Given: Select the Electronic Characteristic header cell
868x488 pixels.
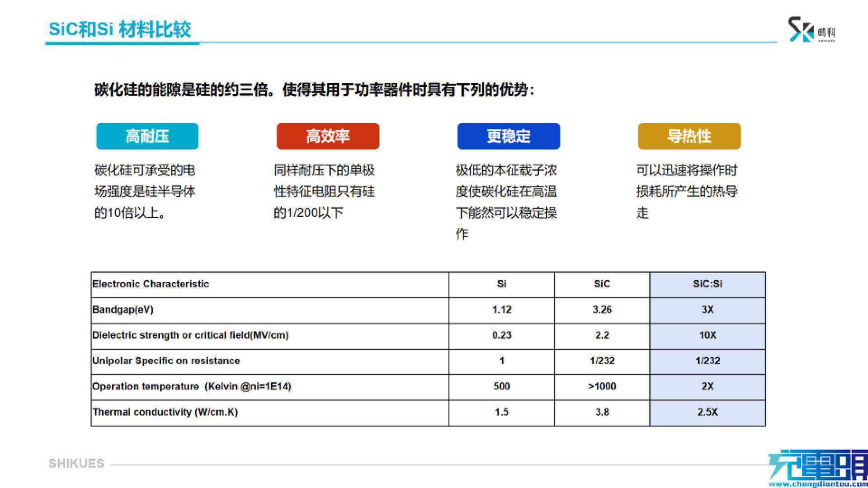Looking at the screenshot, I should tap(151, 284).
